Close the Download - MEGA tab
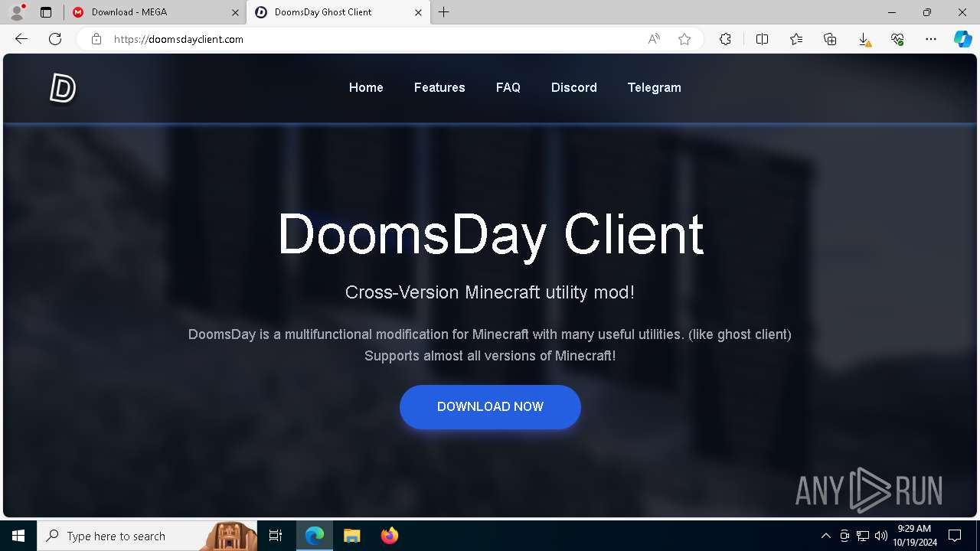Image resolution: width=980 pixels, height=551 pixels. pos(235,12)
